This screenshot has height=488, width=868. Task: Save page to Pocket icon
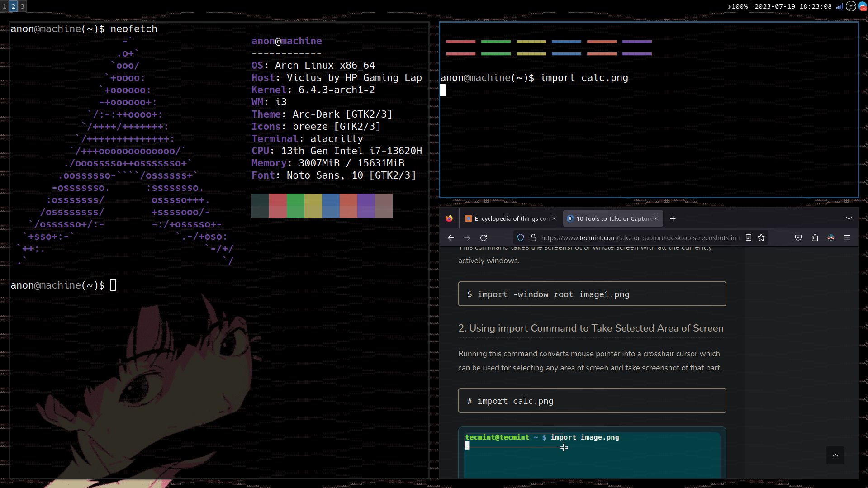(x=798, y=237)
